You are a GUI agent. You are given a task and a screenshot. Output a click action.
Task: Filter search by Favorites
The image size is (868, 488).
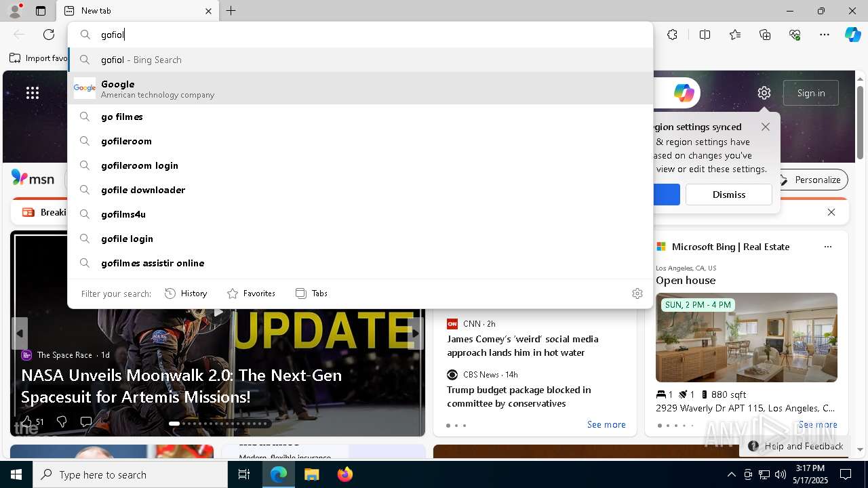[x=251, y=293]
